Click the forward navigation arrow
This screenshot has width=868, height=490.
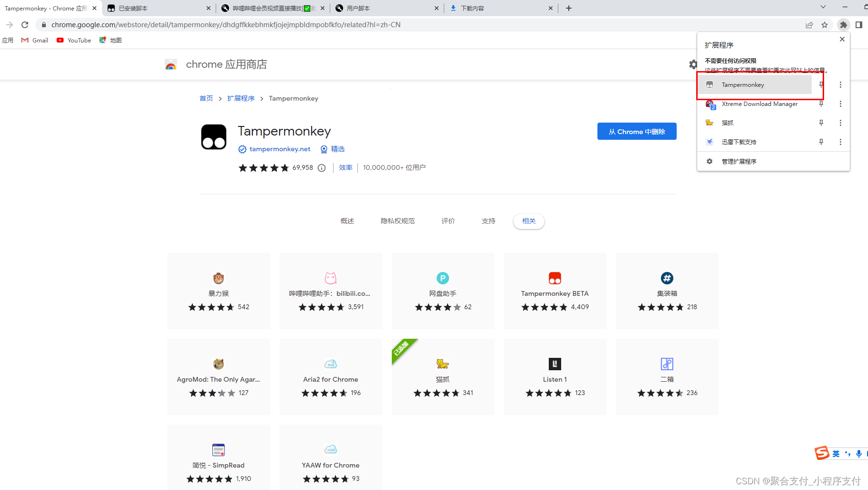[x=10, y=25]
